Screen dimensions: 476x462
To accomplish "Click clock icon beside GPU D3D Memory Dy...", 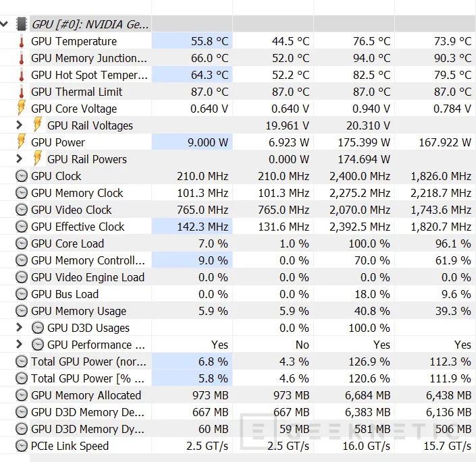I will [22, 429].
